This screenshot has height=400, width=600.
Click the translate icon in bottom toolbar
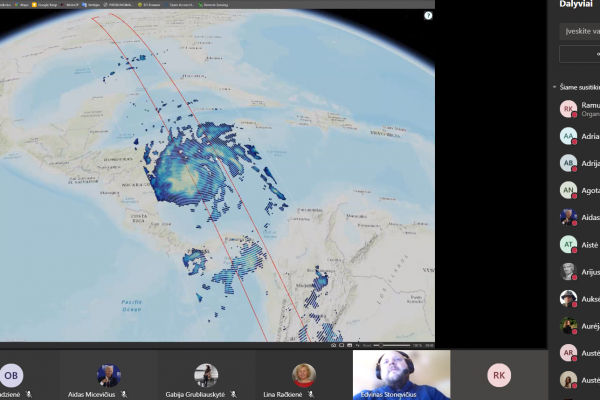click(x=358, y=345)
